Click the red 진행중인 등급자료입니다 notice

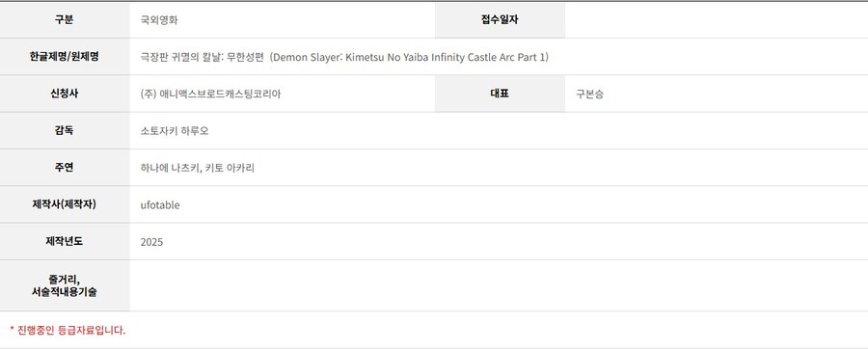(x=68, y=331)
